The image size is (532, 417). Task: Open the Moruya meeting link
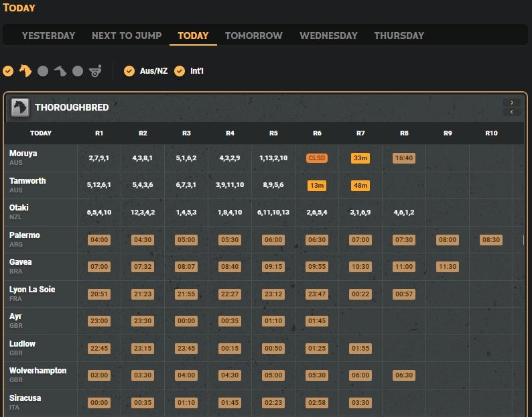point(23,153)
